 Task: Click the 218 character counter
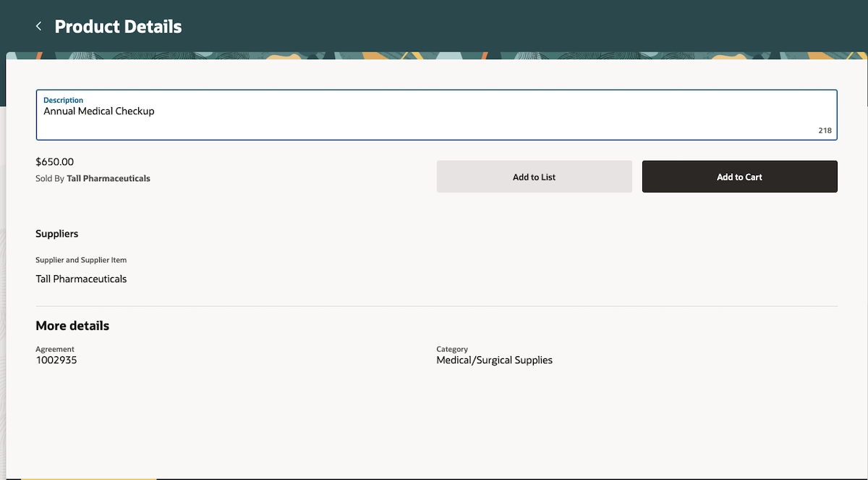pos(825,131)
